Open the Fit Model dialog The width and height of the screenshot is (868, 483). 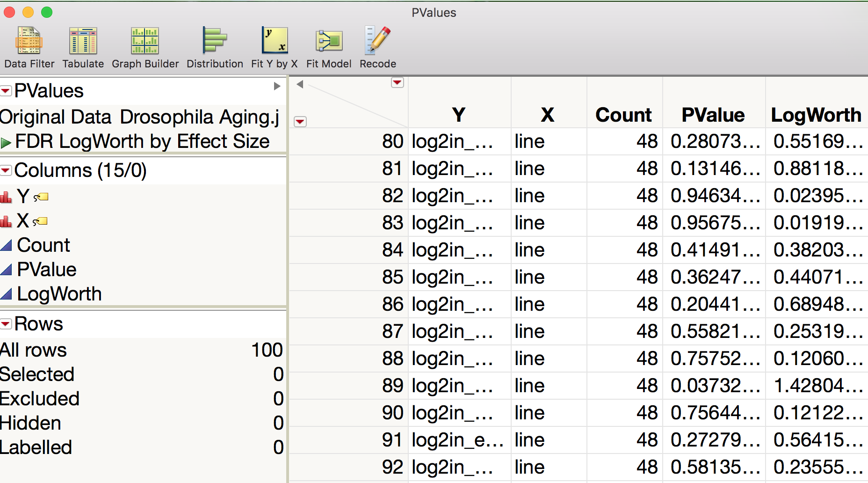pos(328,44)
